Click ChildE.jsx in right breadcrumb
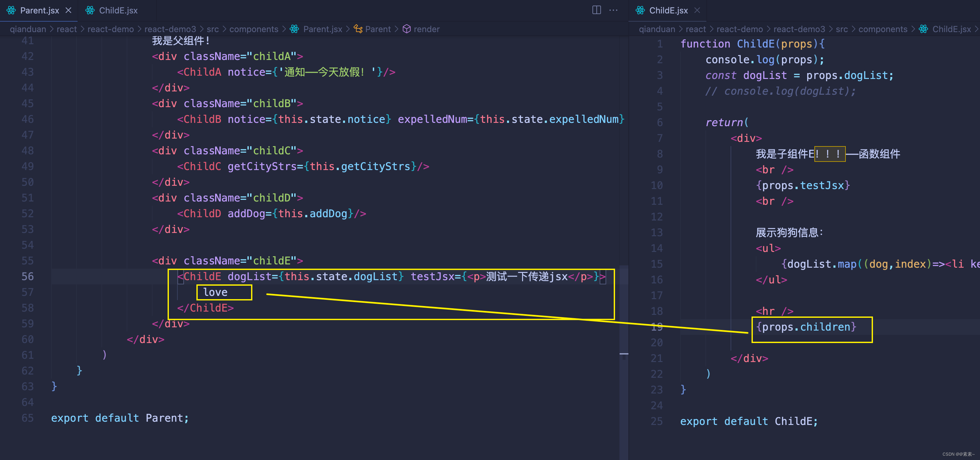 [952, 29]
